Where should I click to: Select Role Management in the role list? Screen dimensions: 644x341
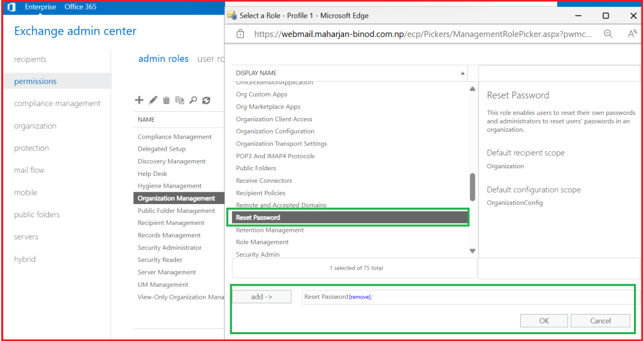262,242
